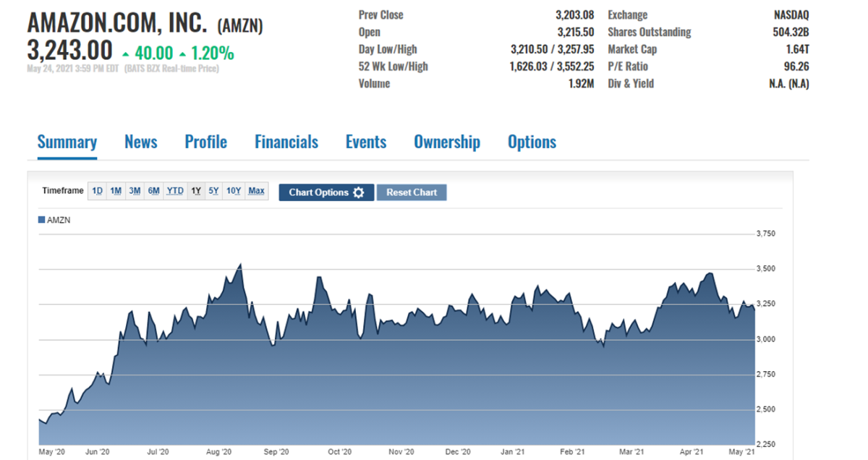Click the Reset Chart button

[412, 192]
